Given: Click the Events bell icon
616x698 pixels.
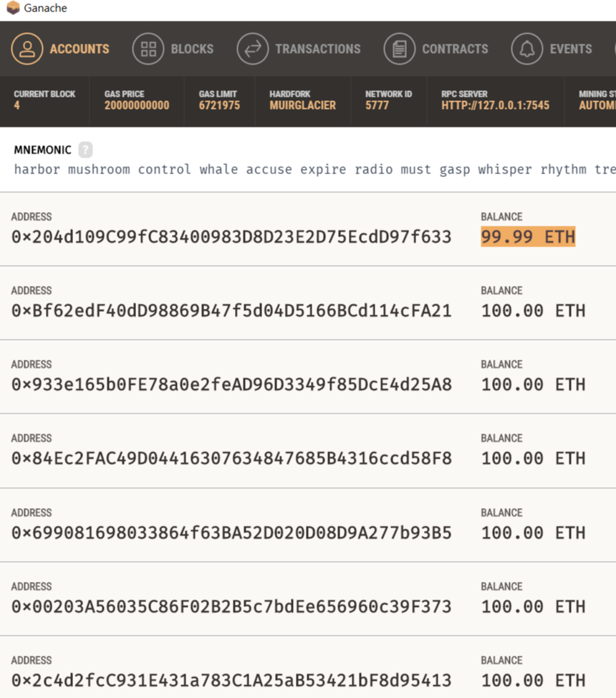Looking at the screenshot, I should click(527, 49).
